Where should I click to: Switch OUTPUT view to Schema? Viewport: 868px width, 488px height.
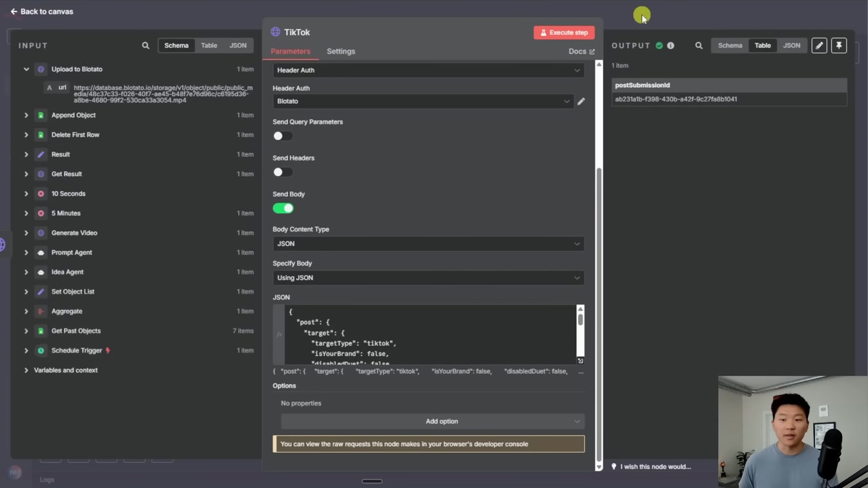click(x=730, y=46)
